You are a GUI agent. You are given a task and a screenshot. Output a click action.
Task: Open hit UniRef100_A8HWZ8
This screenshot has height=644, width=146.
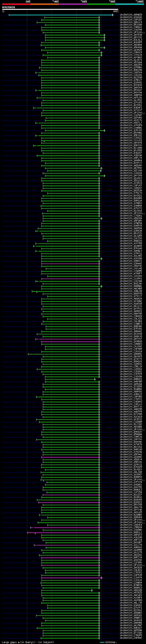(131, 15)
